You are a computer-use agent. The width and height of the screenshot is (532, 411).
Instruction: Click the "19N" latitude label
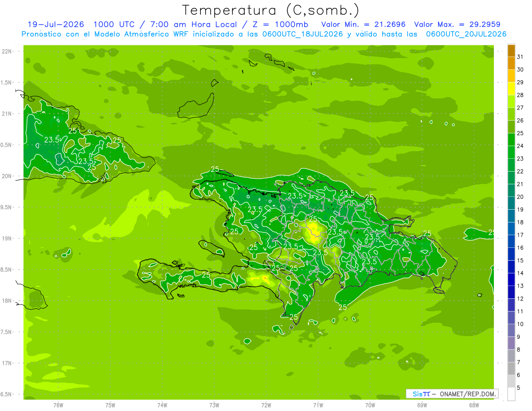click(x=8, y=238)
